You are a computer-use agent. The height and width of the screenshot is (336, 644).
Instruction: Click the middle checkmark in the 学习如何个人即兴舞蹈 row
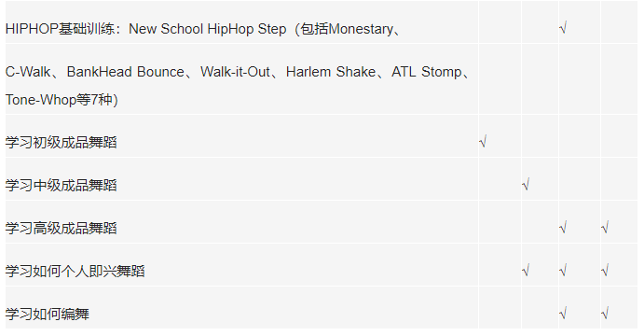point(563,271)
